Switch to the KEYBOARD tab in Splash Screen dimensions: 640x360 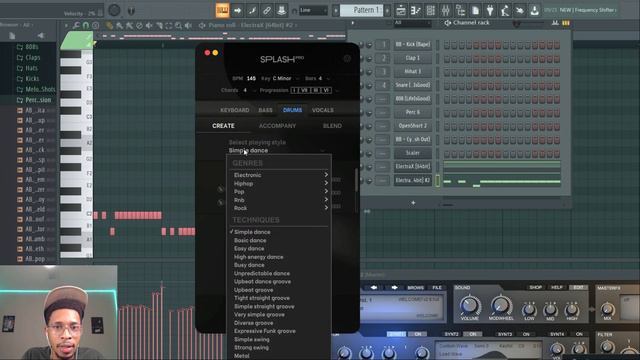[234, 110]
